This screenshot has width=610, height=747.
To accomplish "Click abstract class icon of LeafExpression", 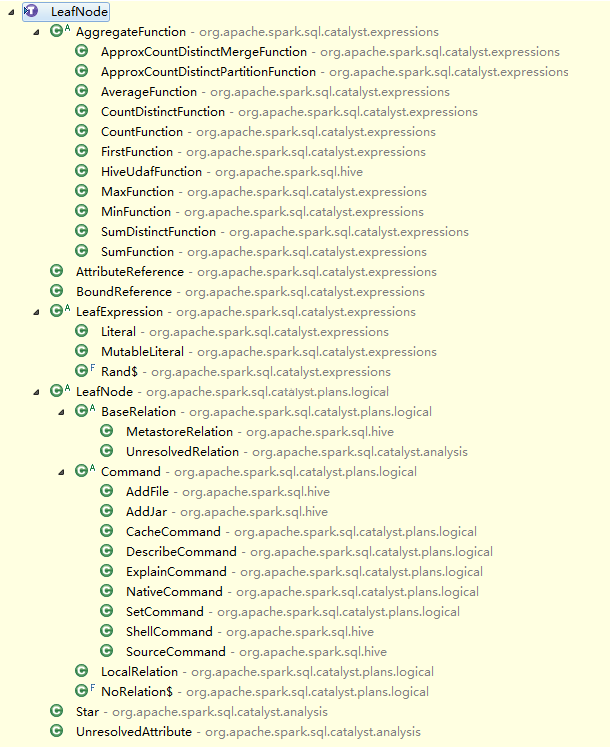I will click(x=60, y=311).
